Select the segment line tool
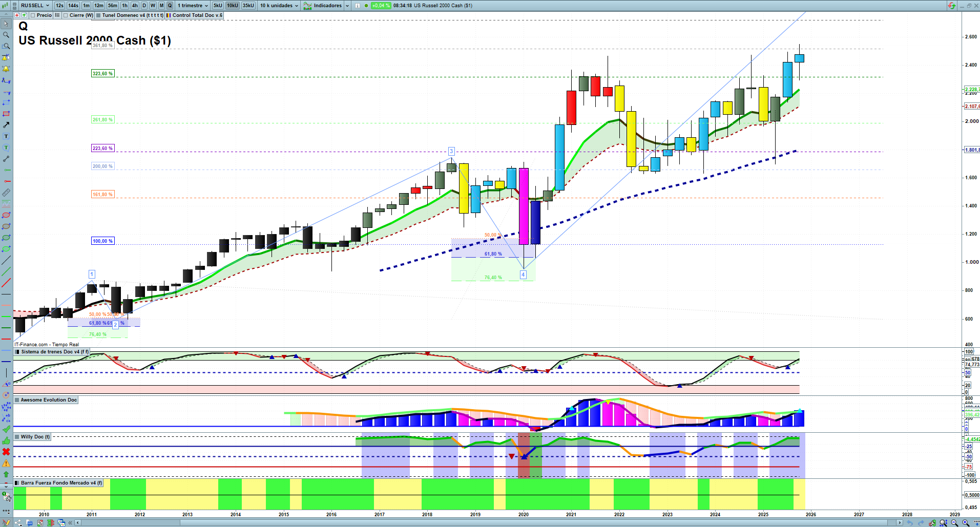Image resolution: width=980 pixels, height=527 pixels. tap(6, 159)
